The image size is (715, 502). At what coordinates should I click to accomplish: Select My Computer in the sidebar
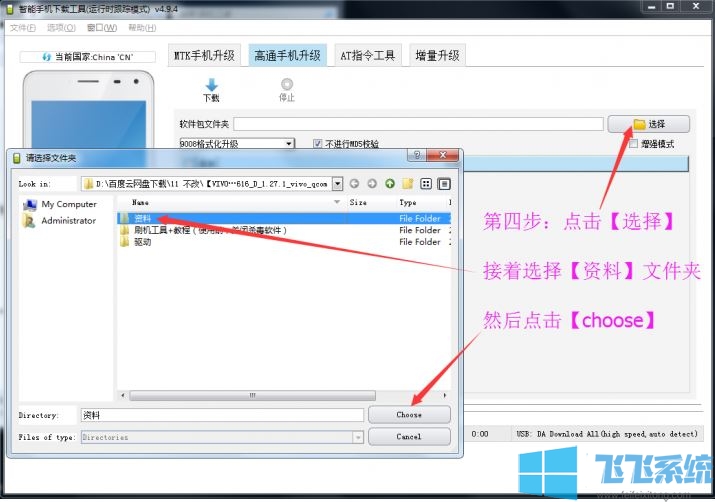point(60,204)
